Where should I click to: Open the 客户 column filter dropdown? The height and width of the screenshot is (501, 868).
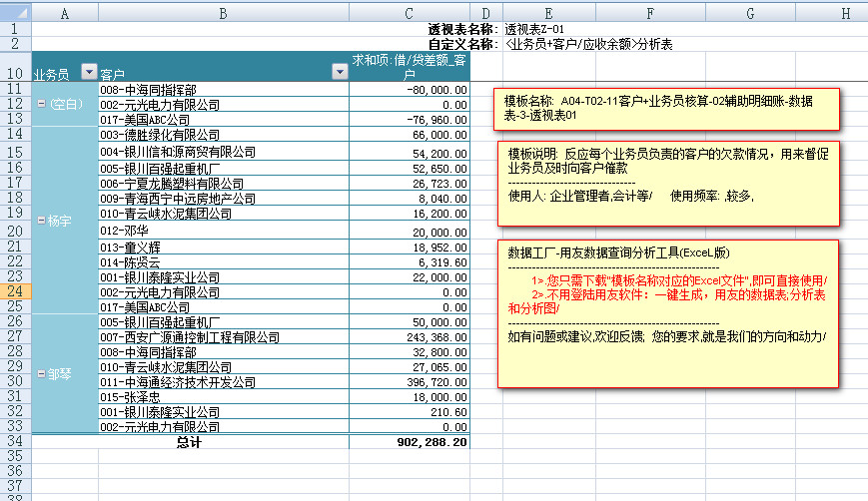tap(338, 72)
